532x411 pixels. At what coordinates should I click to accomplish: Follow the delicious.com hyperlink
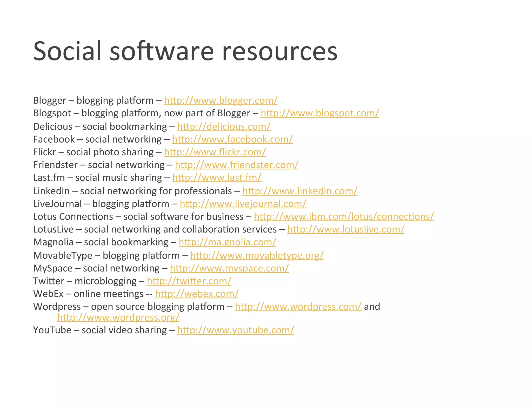tap(224, 127)
